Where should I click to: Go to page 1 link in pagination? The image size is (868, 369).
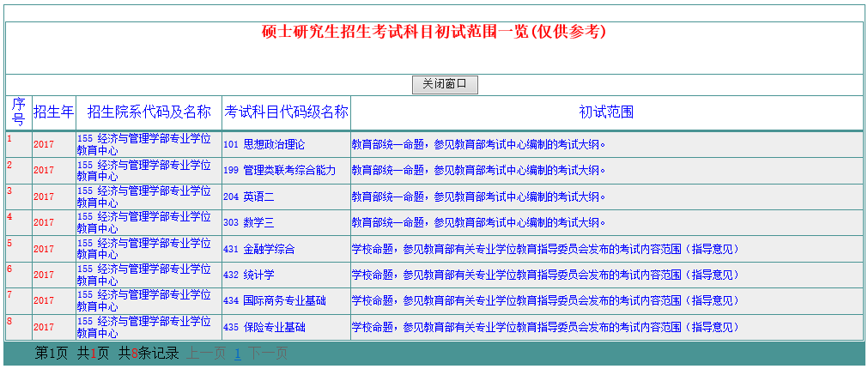pos(238,353)
